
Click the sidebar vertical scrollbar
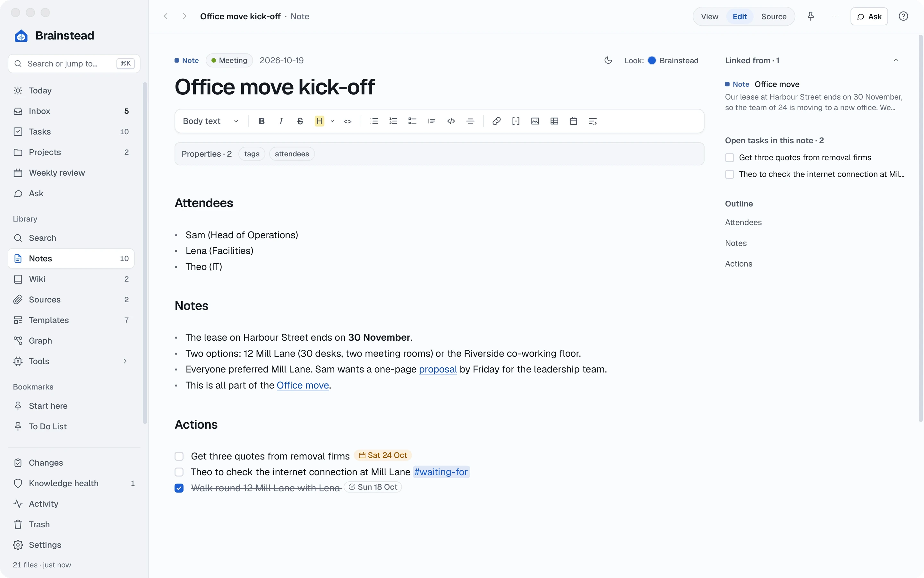145,252
